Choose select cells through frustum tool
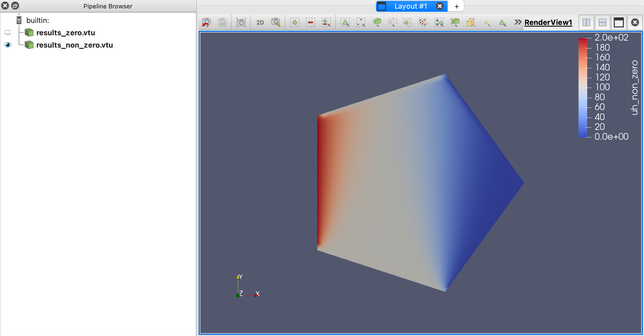 [377, 22]
